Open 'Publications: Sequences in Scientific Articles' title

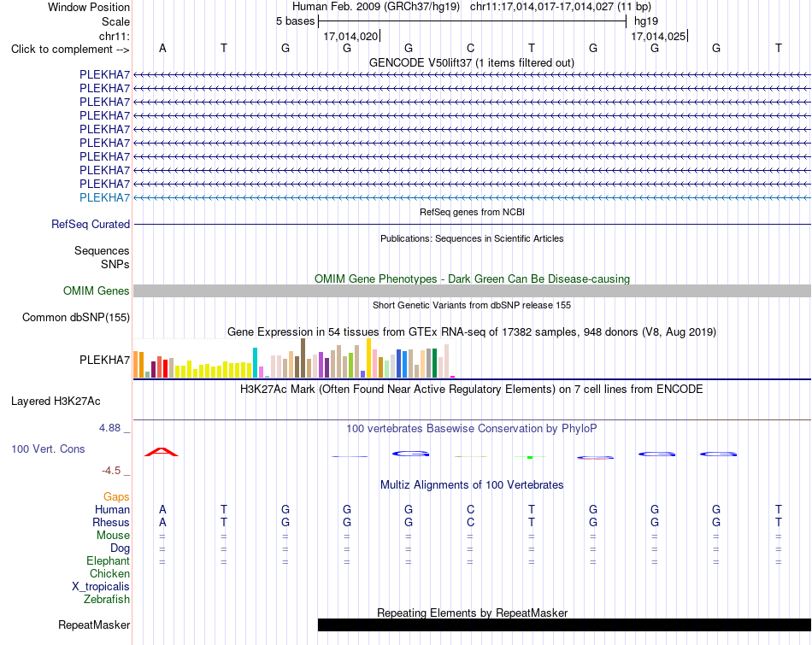click(x=472, y=238)
